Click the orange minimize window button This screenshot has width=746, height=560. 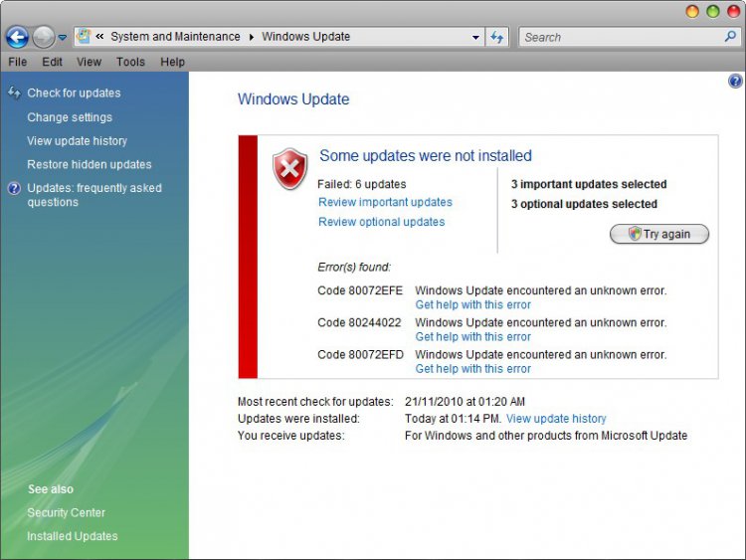point(692,11)
